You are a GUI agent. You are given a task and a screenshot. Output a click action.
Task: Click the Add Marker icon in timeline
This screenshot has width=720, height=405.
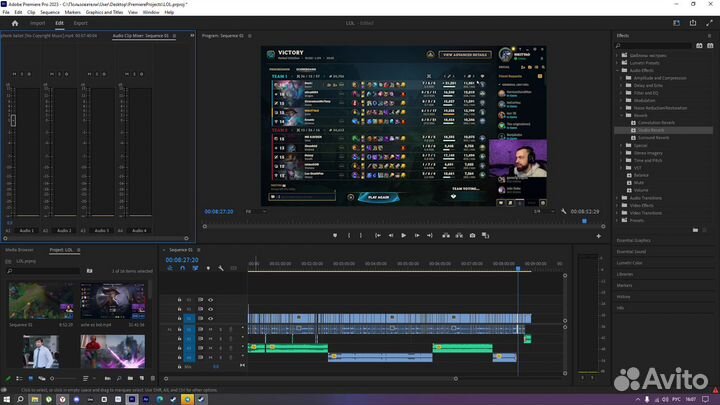click(x=207, y=268)
